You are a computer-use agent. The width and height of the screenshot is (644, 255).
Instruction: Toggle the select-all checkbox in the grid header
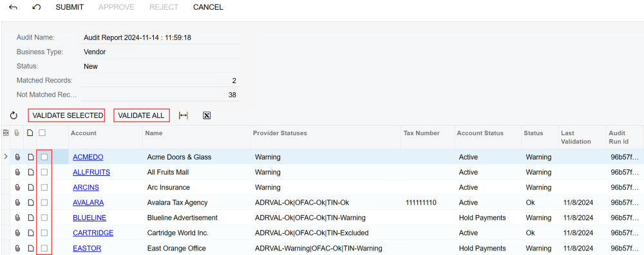[42, 133]
